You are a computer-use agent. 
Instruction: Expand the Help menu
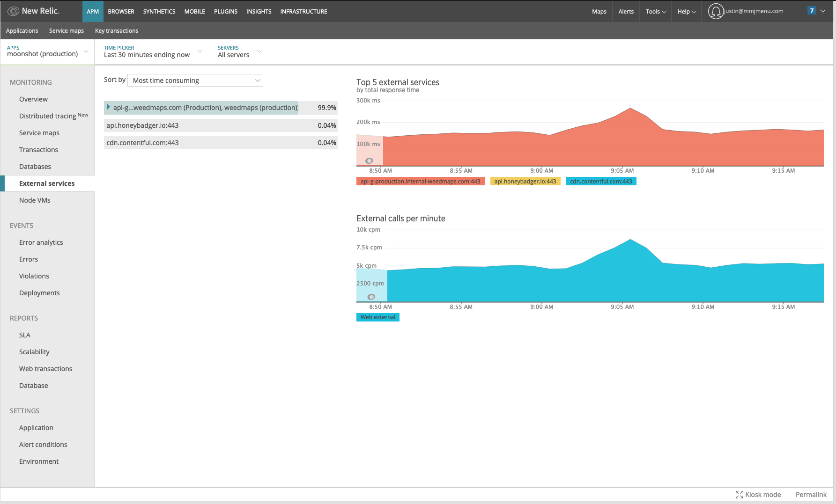(x=687, y=11)
